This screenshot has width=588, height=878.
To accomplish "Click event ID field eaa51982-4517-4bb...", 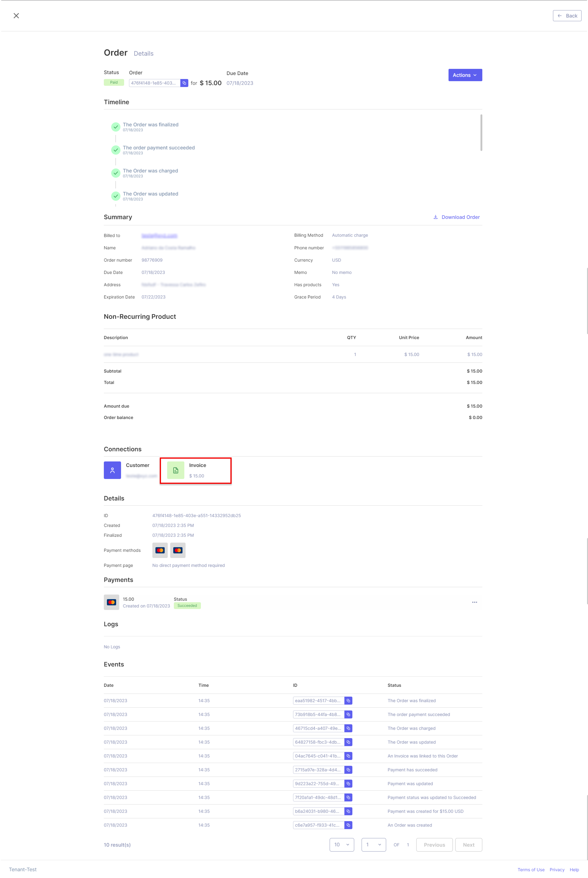I will [319, 700].
